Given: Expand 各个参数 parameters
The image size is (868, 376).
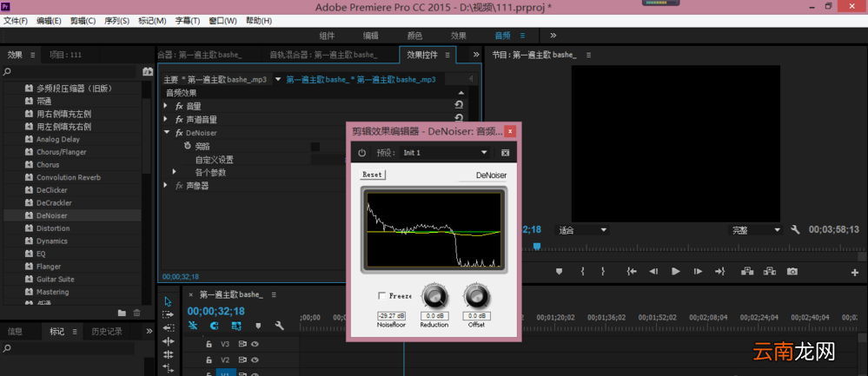Looking at the screenshot, I should click(x=174, y=172).
